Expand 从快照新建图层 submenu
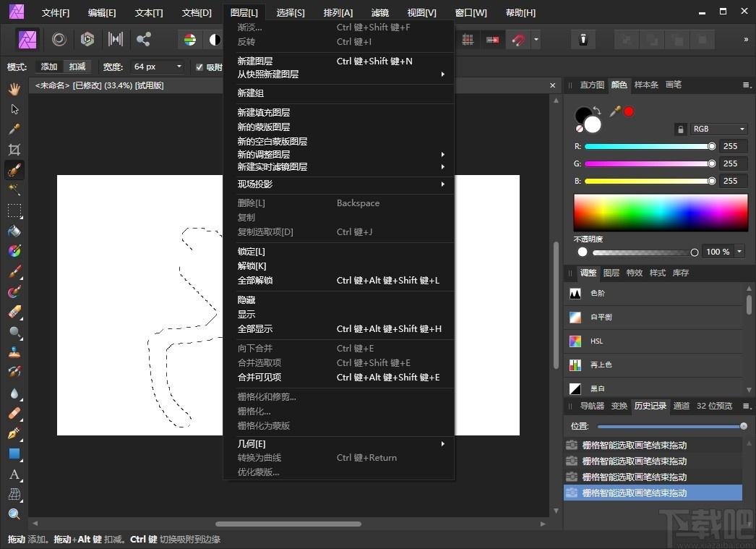The width and height of the screenshot is (756, 549). [339, 75]
